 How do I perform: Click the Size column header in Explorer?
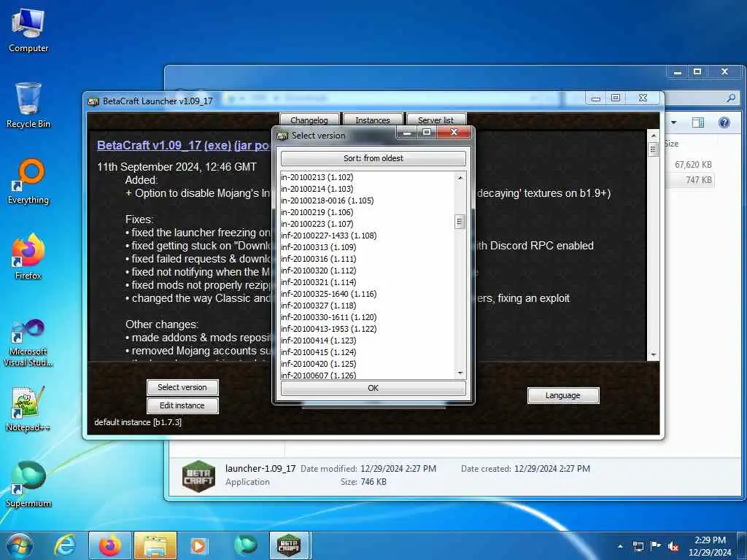tap(671, 144)
